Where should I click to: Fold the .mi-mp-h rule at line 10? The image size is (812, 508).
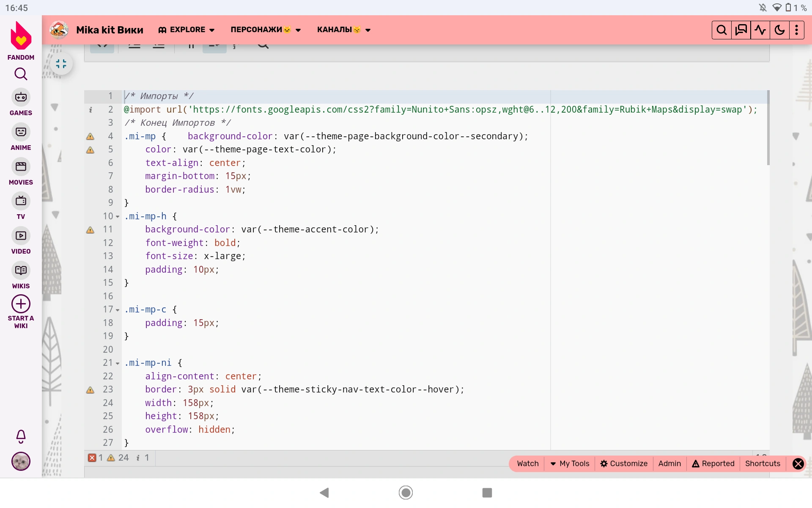click(x=118, y=217)
